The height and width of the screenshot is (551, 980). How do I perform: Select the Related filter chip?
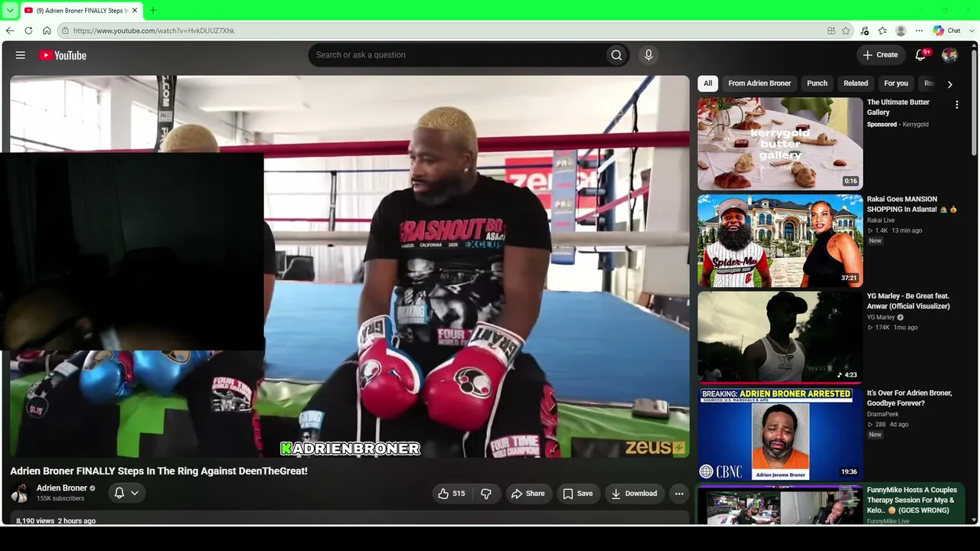tap(856, 83)
